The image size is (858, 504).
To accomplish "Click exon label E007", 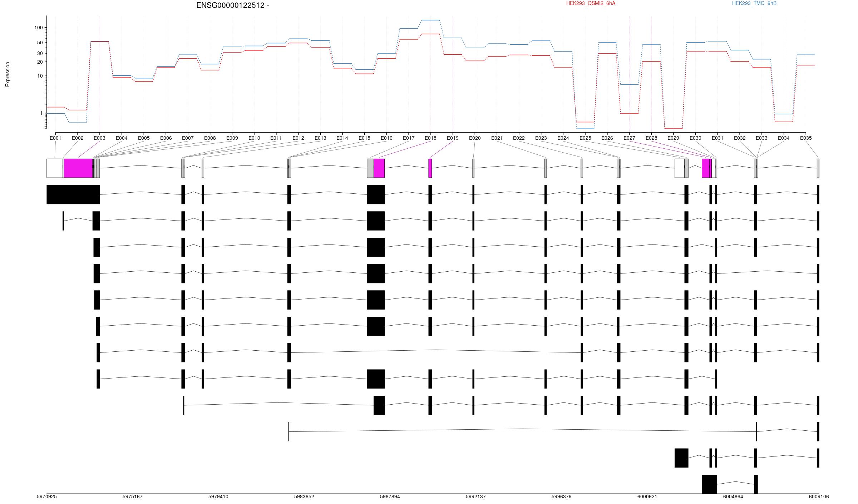I will tap(188, 138).
